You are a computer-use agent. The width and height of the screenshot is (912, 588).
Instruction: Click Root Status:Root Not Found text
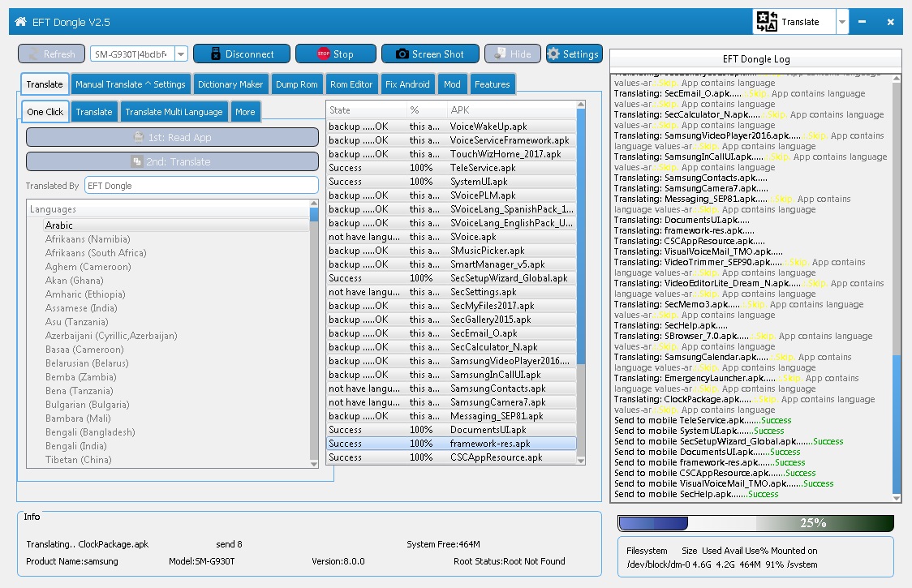(509, 561)
